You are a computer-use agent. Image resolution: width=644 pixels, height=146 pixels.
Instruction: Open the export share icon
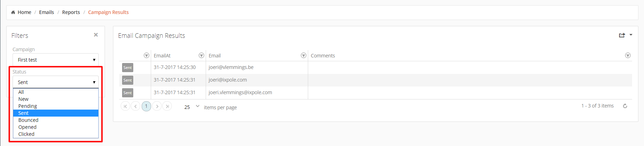click(x=622, y=35)
